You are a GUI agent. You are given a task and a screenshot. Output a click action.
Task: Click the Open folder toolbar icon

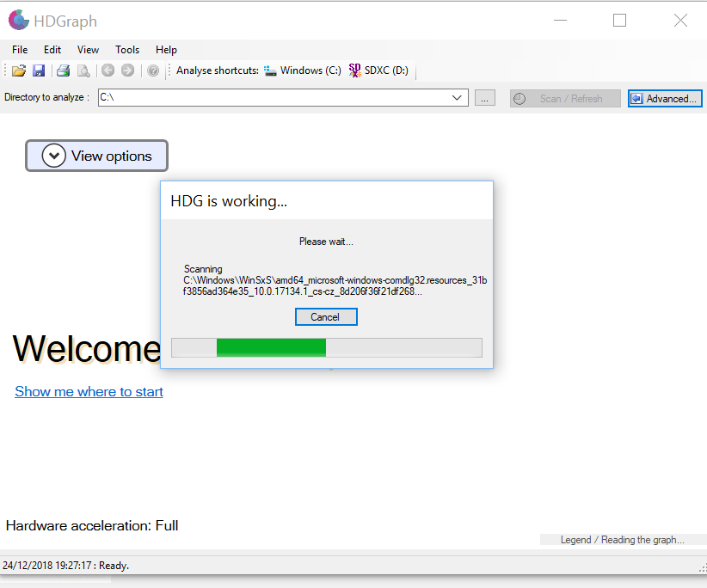click(19, 70)
